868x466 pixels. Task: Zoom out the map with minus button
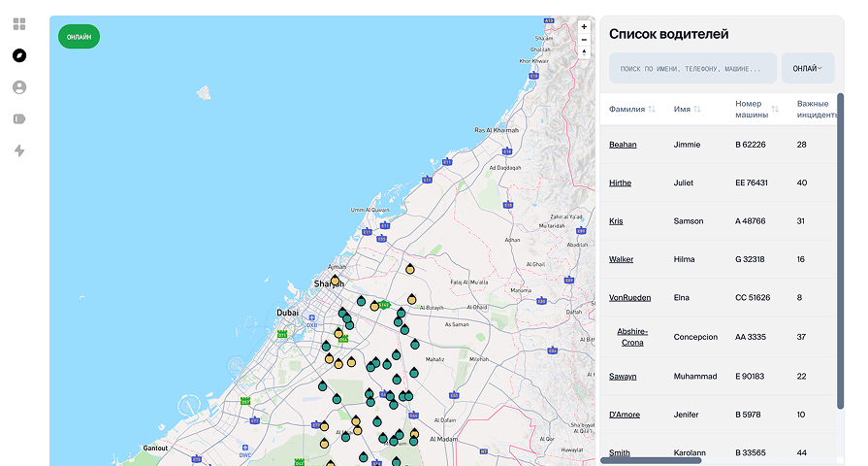tap(584, 40)
